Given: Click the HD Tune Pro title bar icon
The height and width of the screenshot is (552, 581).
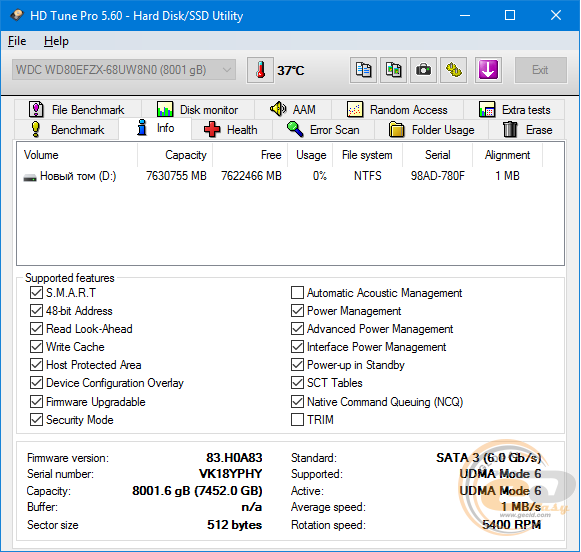Looking at the screenshot, I should (x=17, y=15).
